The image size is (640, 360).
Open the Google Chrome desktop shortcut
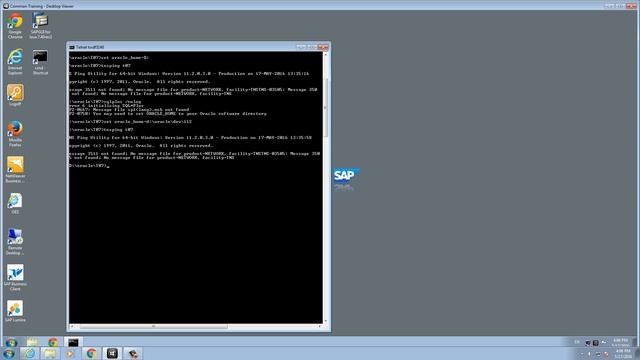click(x=15, y=25)
